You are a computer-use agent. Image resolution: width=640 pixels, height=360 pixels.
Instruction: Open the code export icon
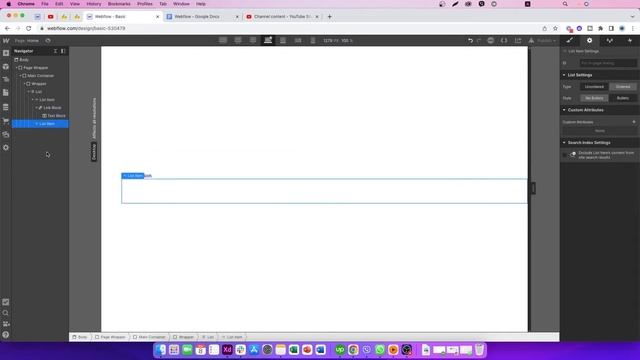pos(504,40)
